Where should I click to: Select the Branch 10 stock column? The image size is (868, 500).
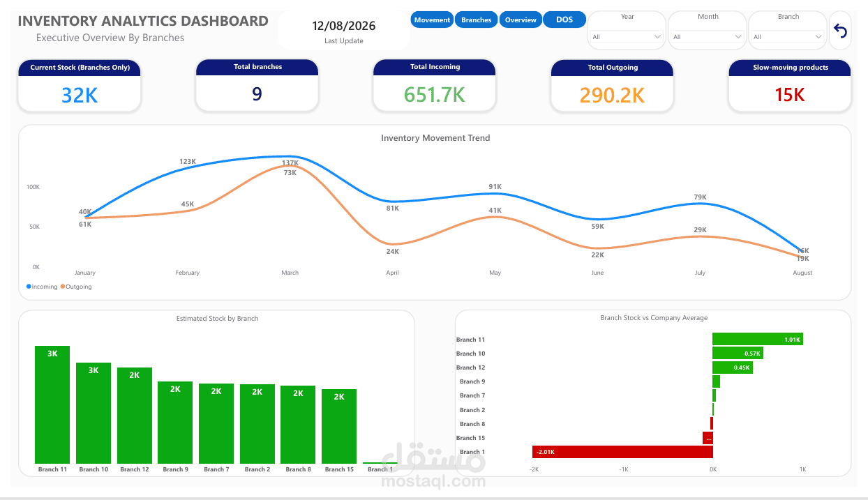(93, 413)
